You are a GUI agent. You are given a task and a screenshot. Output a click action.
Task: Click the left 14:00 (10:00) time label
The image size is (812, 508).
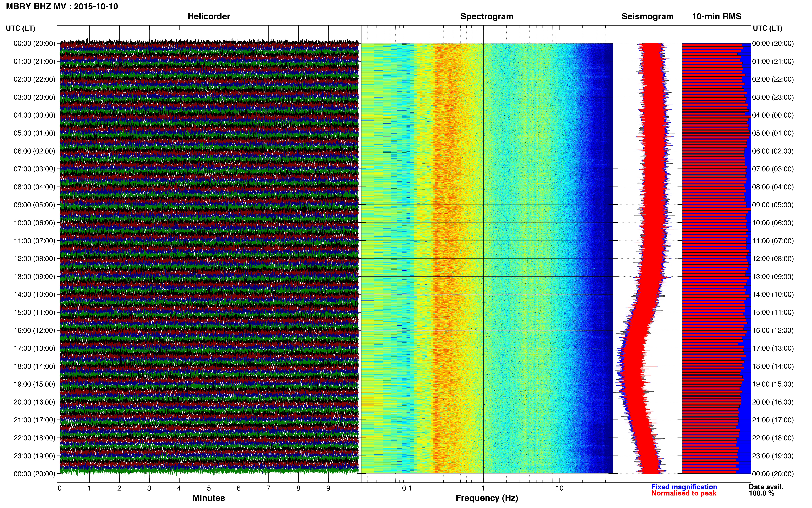tap(34, 295)
